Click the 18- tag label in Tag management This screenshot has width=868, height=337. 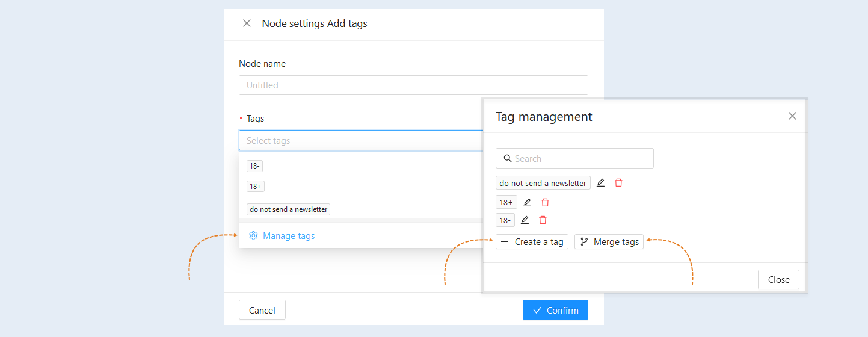(x=505, y=220)
